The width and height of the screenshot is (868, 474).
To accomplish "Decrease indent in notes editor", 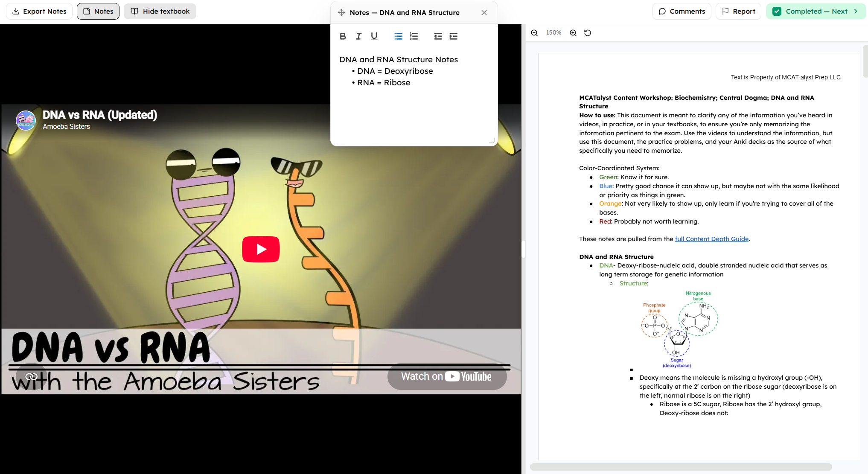I will point(438,36).
